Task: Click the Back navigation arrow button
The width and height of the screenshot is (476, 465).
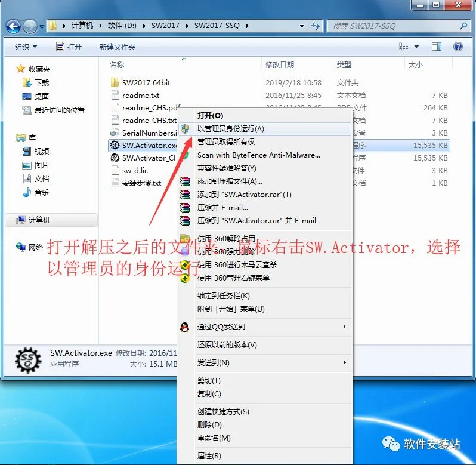Action: click(x=13, y=26)
